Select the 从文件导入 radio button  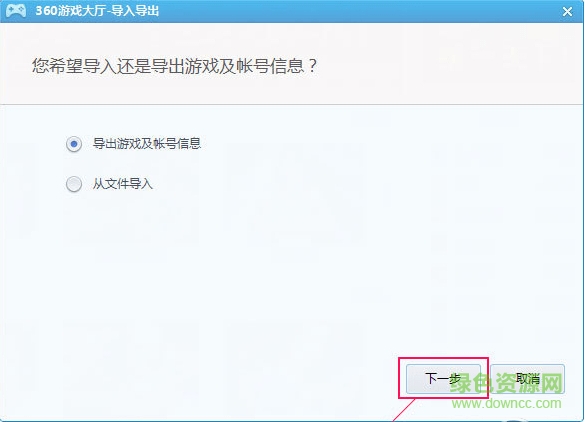pyautogui.click(x=74, y=184)
